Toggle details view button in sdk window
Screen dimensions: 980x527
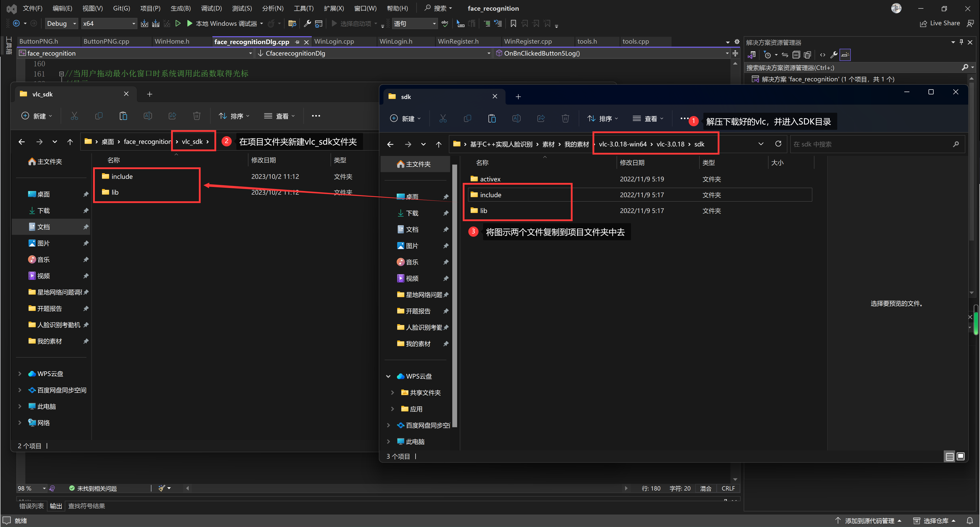point(950,456)
